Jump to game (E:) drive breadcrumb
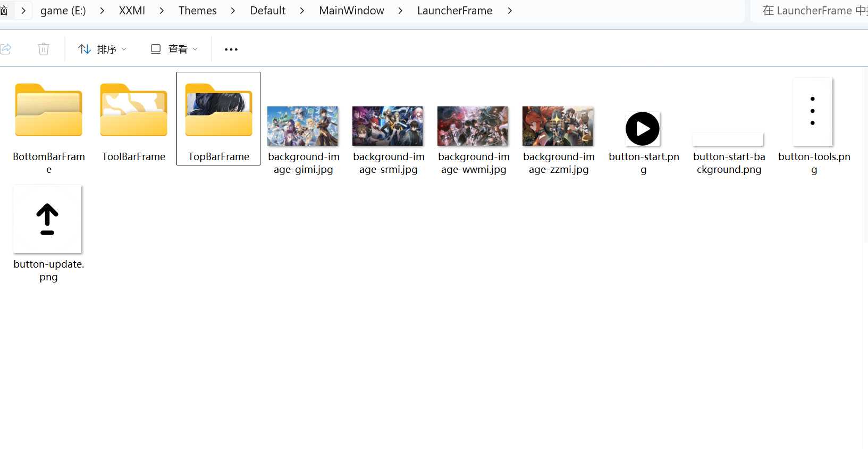 (63, 11)
